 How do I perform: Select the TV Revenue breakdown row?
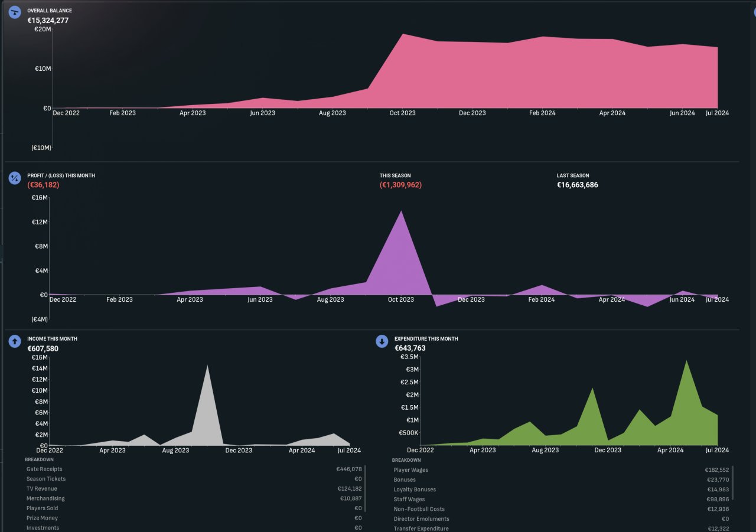point(194,488)
